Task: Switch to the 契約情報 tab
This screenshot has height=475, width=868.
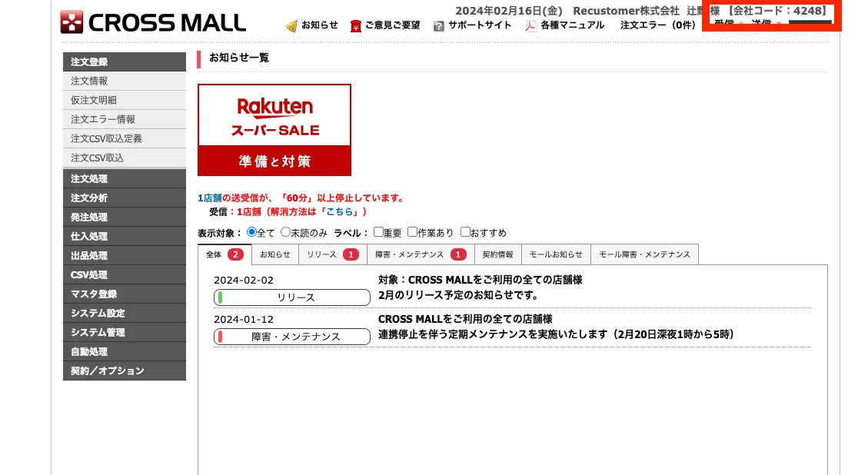Action: [497, 254]
